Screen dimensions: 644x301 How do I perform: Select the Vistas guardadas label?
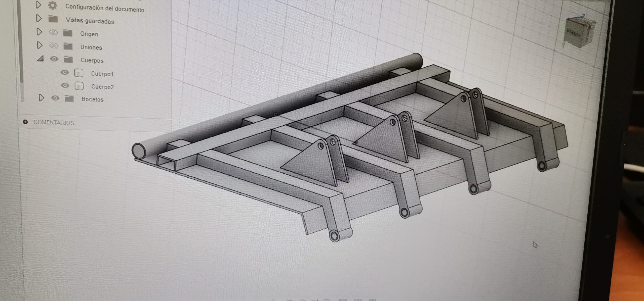90,21
